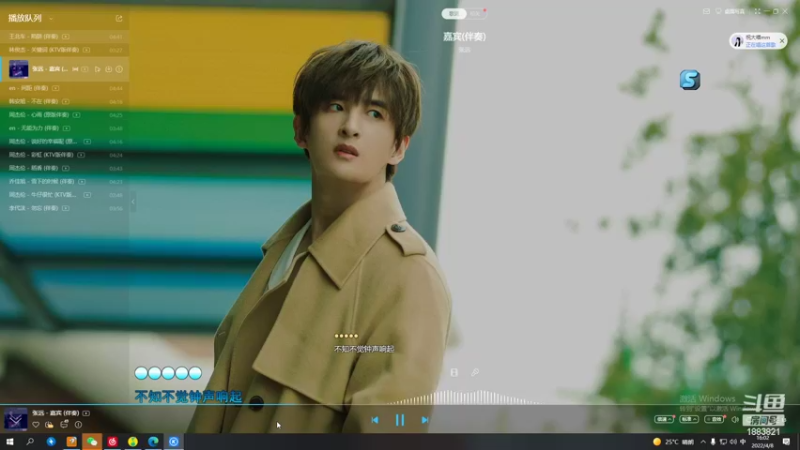This screenshot has width=800, height=450.
Task: Open song info icon in the bottom bar
Action: (78, 424)
